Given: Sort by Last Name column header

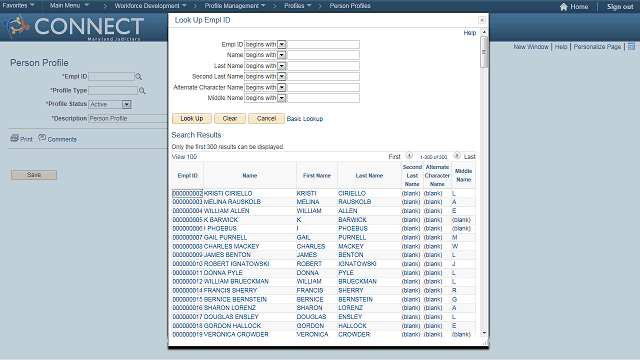Looking at the screenshot, I should point(369,176).
